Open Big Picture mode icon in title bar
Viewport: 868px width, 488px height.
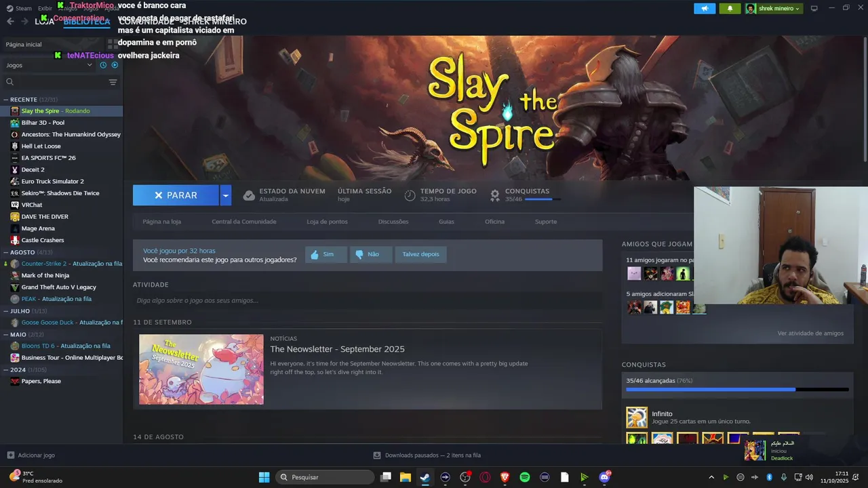click(x=814, y=8)
